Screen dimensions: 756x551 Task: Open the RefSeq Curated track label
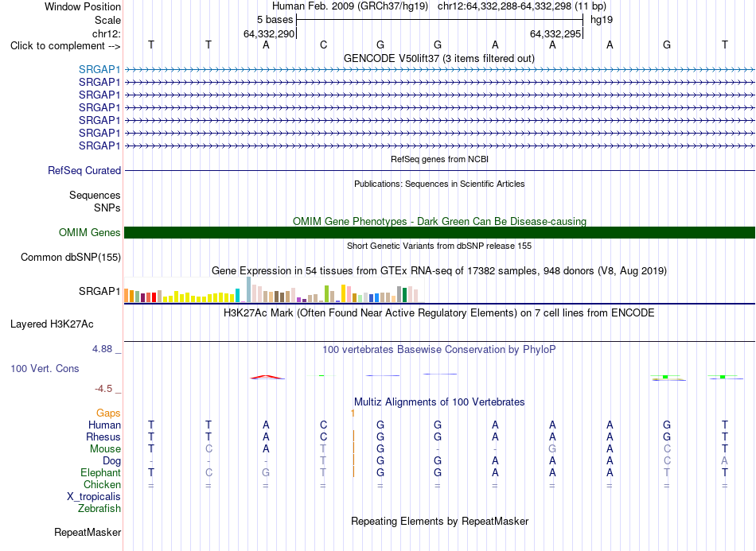coord(84,170)
